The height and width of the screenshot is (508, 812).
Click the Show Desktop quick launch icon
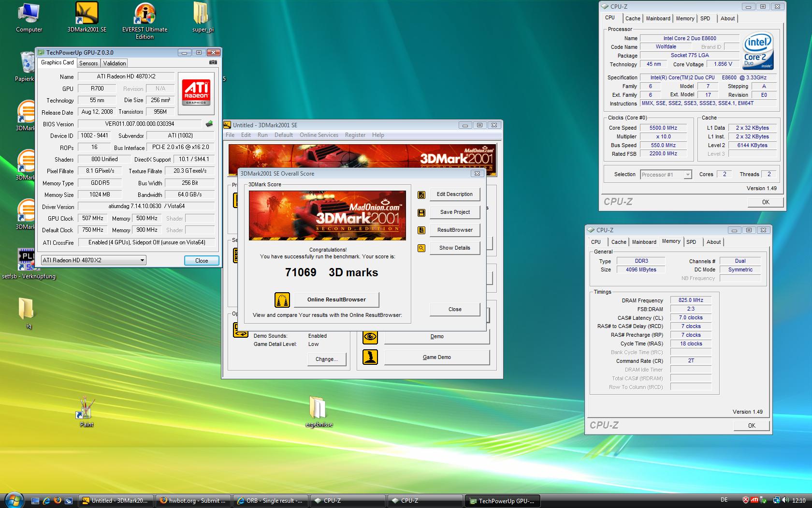pos(35,501)
